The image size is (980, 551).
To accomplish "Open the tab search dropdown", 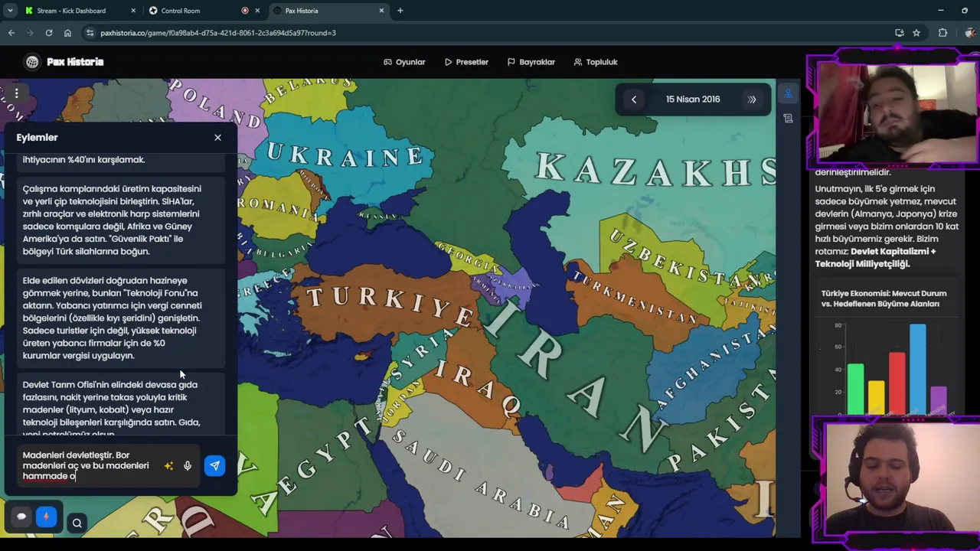I will (10, 11).
